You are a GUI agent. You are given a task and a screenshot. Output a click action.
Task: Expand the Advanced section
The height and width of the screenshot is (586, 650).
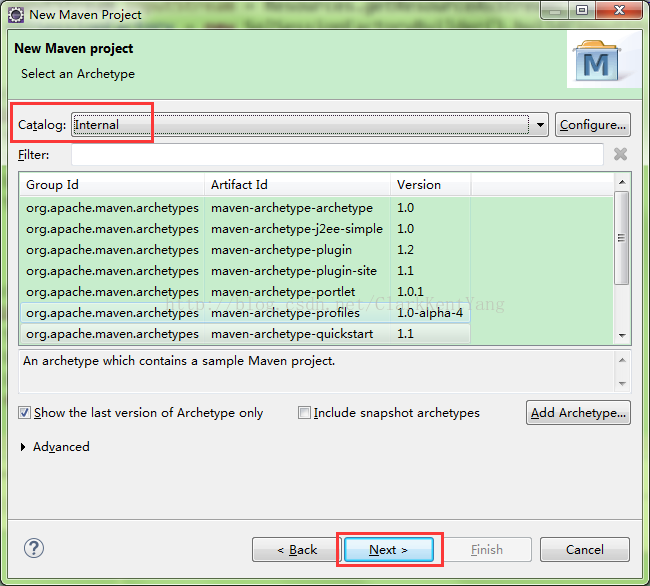tap(23, 447)
